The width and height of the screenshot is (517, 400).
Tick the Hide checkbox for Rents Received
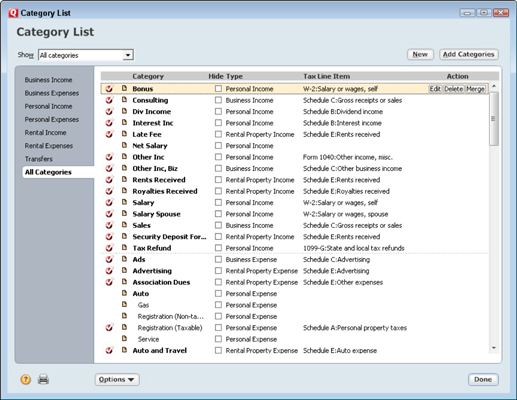pyautogui.click(x=218, y=180)
